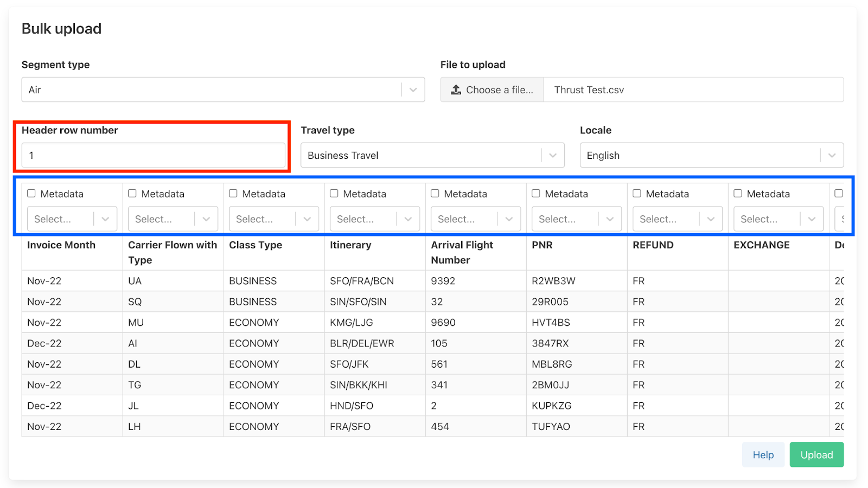Click the R2WB3W PNR cell
The image size is (868, 488).
pos(553,281)
